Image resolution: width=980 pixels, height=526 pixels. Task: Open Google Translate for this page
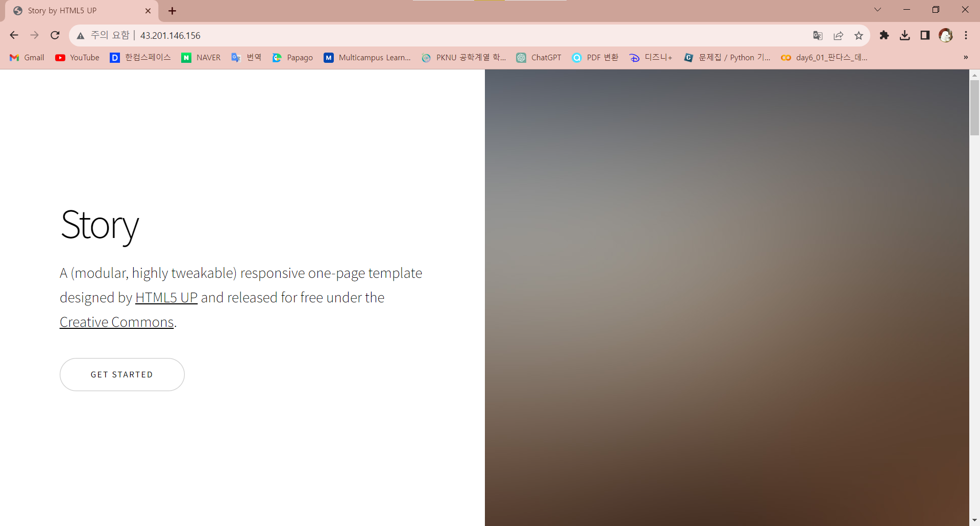tap(818, 35)
